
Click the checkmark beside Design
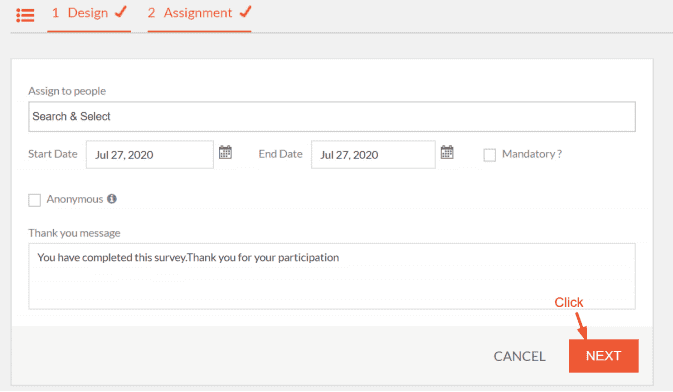[x=121, y=12]
